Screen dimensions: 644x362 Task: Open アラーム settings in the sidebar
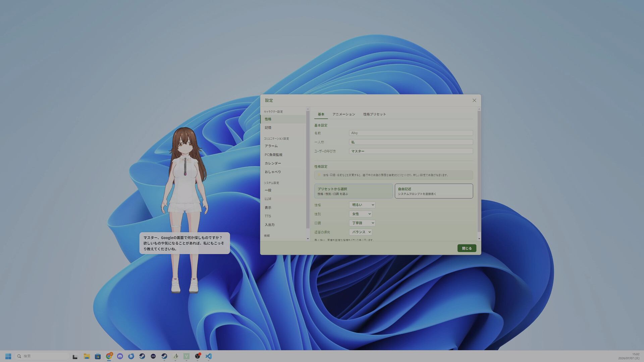(x=283, y=146)
